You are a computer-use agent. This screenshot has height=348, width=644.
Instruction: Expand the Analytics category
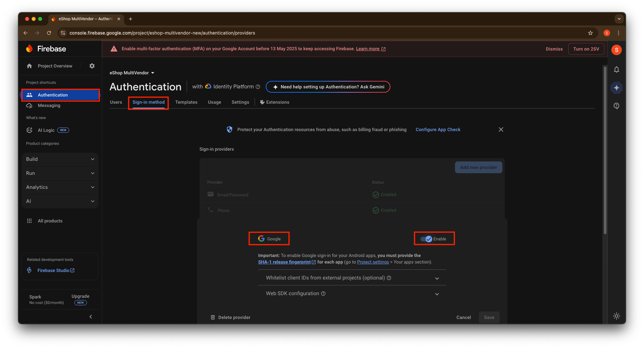click(x=60, y=187)
